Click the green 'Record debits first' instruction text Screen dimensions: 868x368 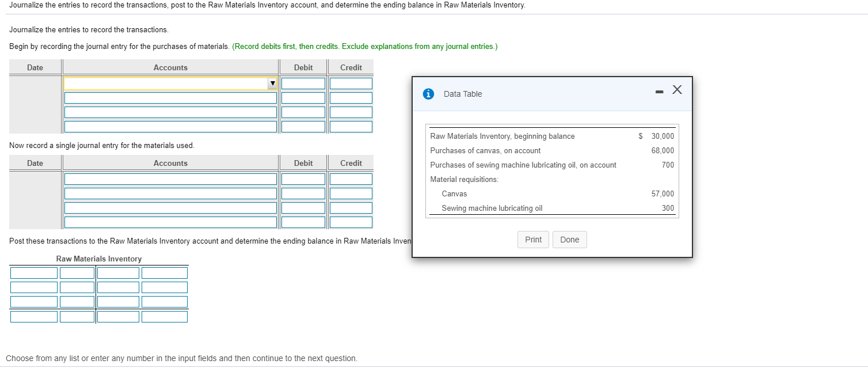click(365, 46)
